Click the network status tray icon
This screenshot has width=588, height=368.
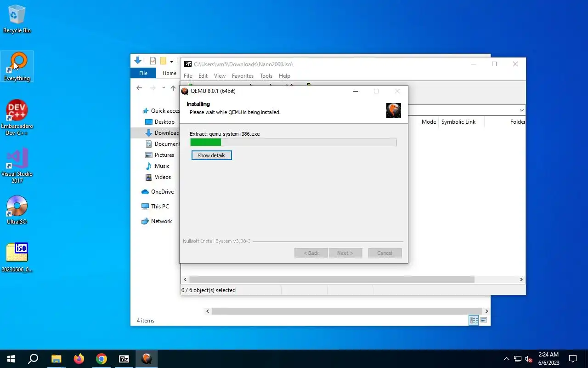pyautogui.click(x=518, y=359)
